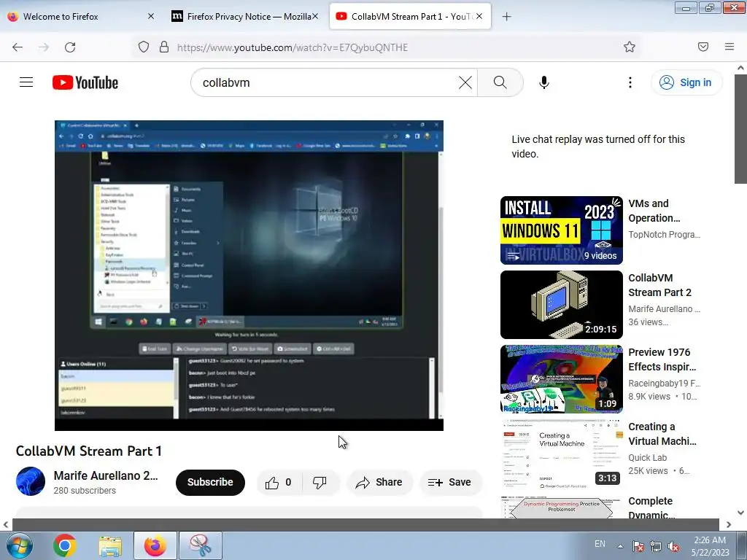747x560 pixels.
Task: Dislike the video with thumbs down
Action: 320,483
